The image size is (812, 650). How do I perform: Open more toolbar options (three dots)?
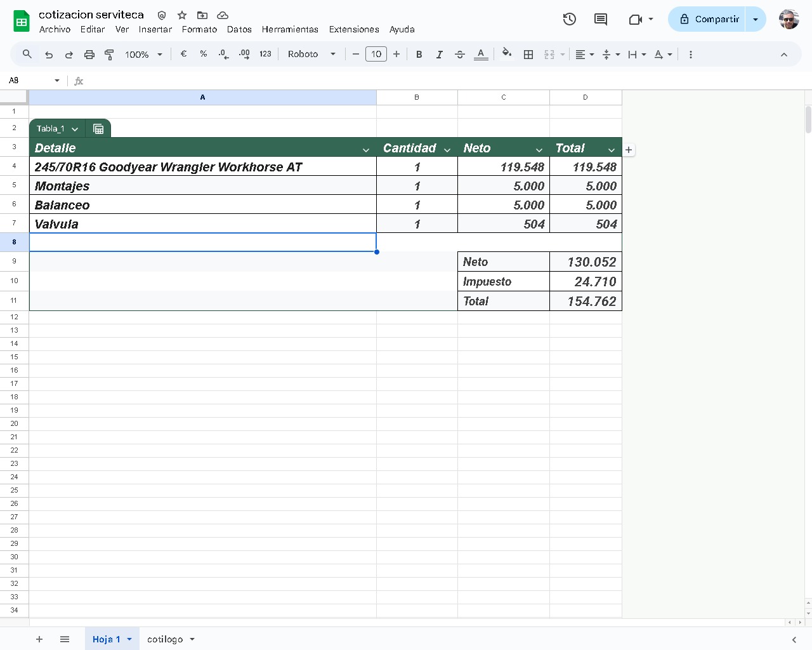point(691,55)
